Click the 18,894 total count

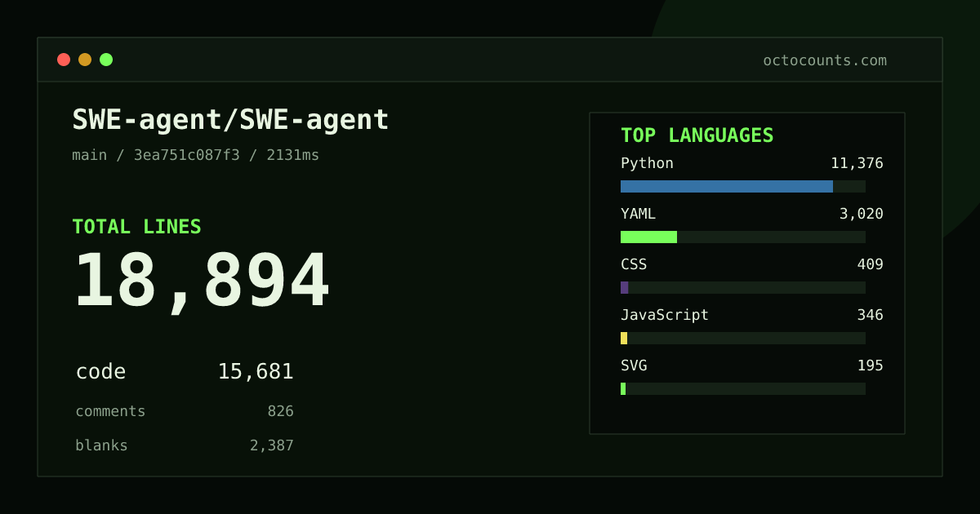click(x=202, y=281)
